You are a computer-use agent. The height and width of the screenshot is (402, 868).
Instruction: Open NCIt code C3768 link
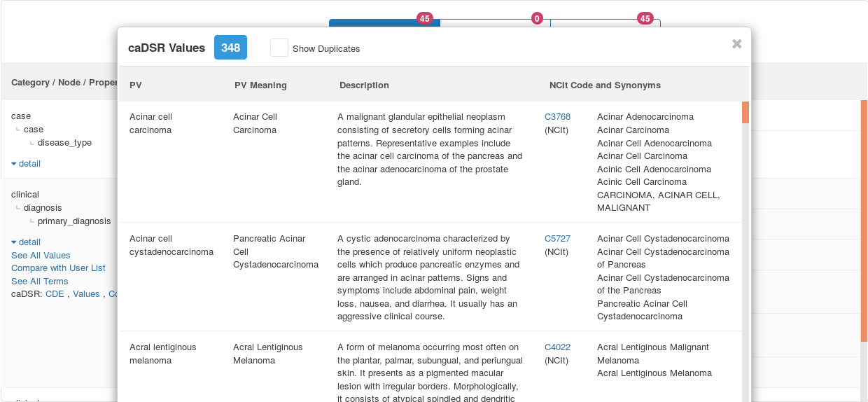click(557, 117)
